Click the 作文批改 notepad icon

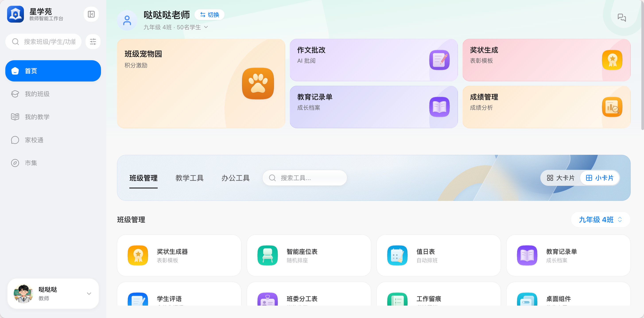click(439, 60)
